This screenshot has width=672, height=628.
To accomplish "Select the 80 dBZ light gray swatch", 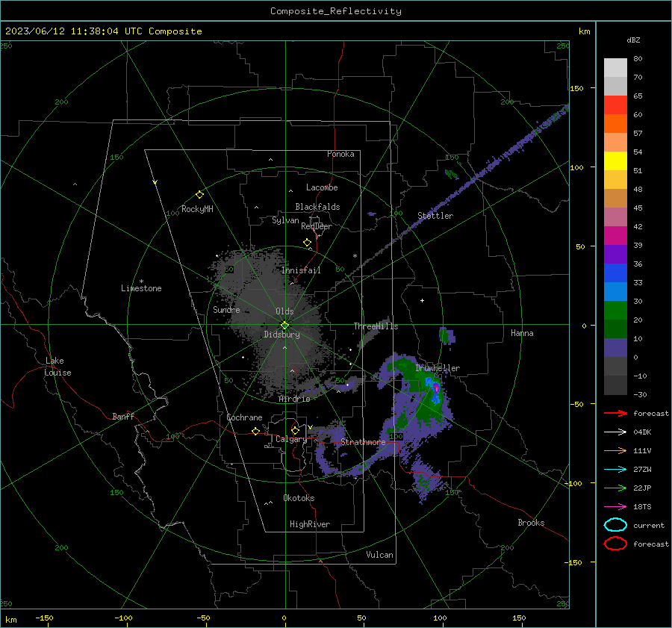I will (615, 67).
